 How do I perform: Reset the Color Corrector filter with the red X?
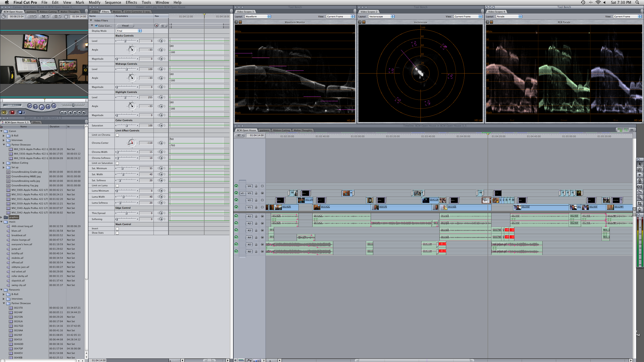(157, 26)
